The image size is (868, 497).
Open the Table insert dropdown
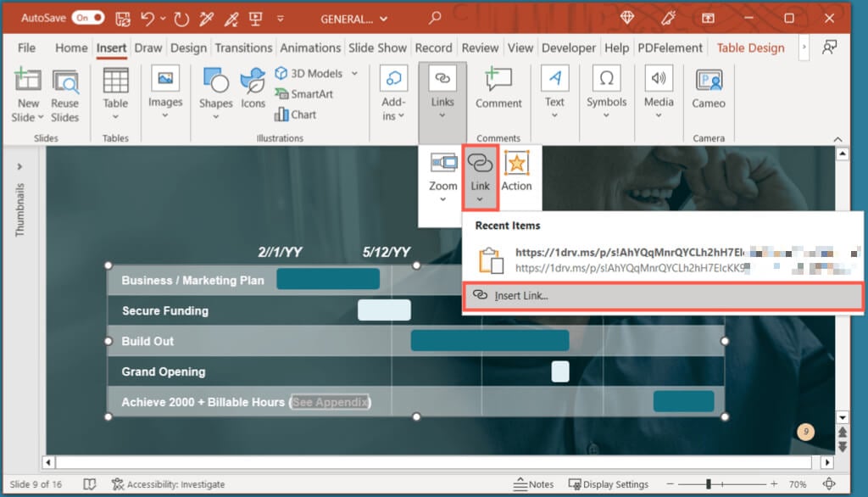pos(115,93)
